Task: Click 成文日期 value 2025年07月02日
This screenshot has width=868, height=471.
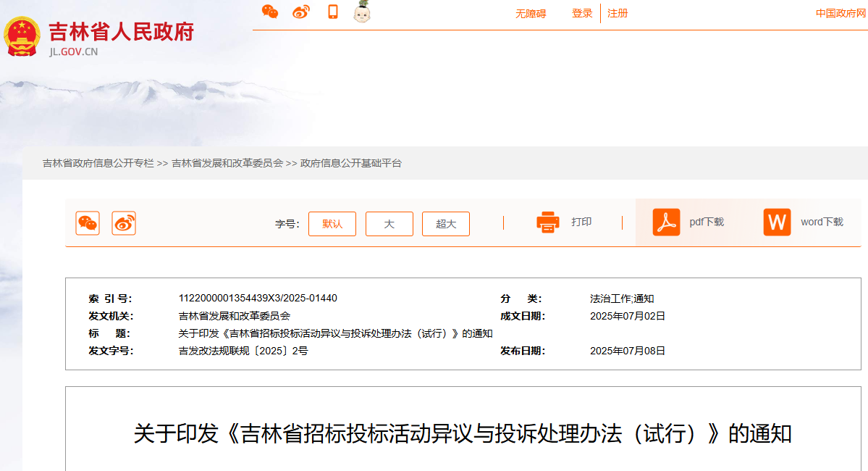Action: point(627,316)
